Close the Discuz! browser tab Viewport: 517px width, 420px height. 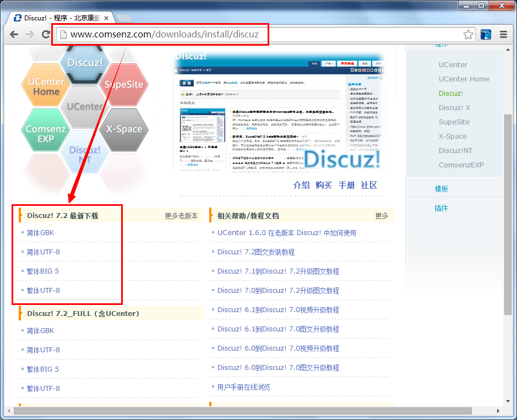pyautogui.click(x=106, y=18)
